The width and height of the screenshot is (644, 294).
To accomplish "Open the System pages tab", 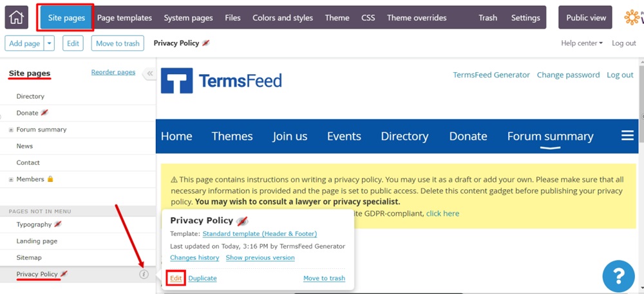I will pos(188,17).
